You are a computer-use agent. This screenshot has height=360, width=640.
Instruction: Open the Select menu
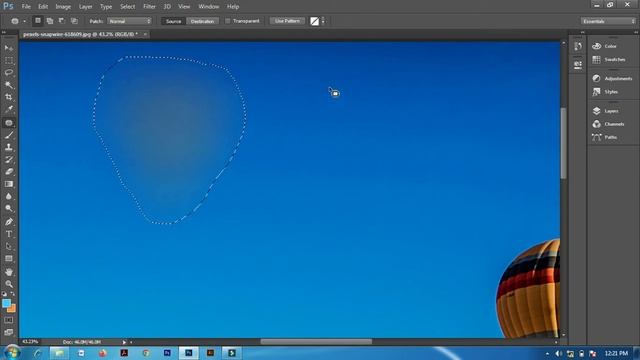click(127, 7)
